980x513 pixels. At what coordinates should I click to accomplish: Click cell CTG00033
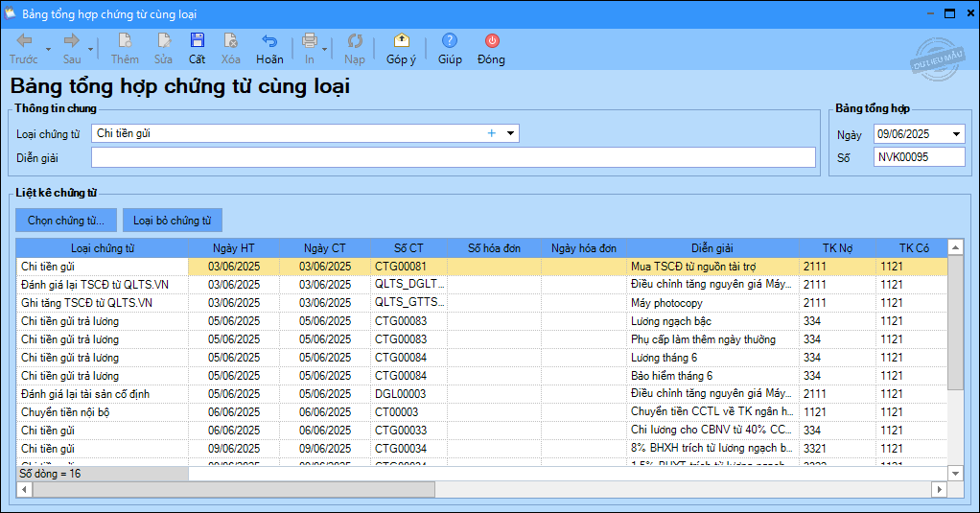click(408, 430)
